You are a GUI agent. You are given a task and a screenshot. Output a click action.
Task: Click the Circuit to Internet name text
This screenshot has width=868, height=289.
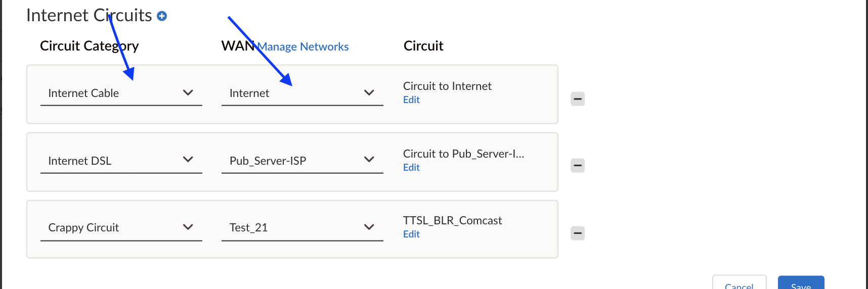click(447, 86)
